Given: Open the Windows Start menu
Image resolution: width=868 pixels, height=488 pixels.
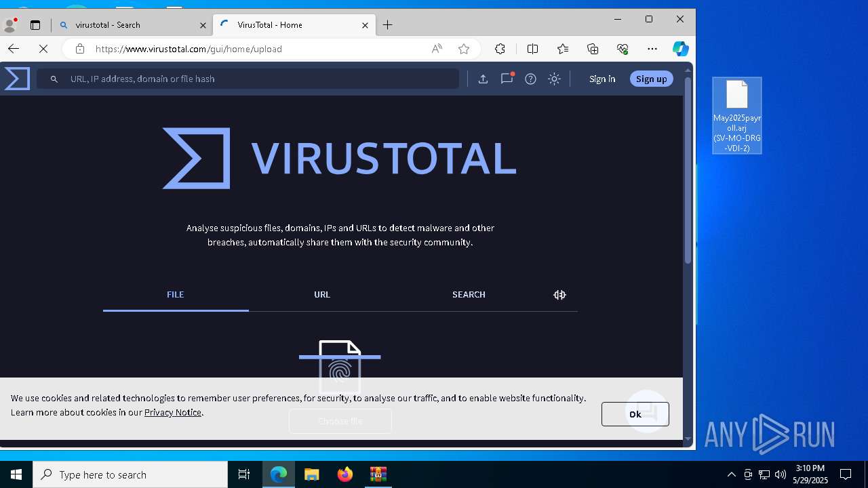Looking at the screenshot, I should pos(16,474).
